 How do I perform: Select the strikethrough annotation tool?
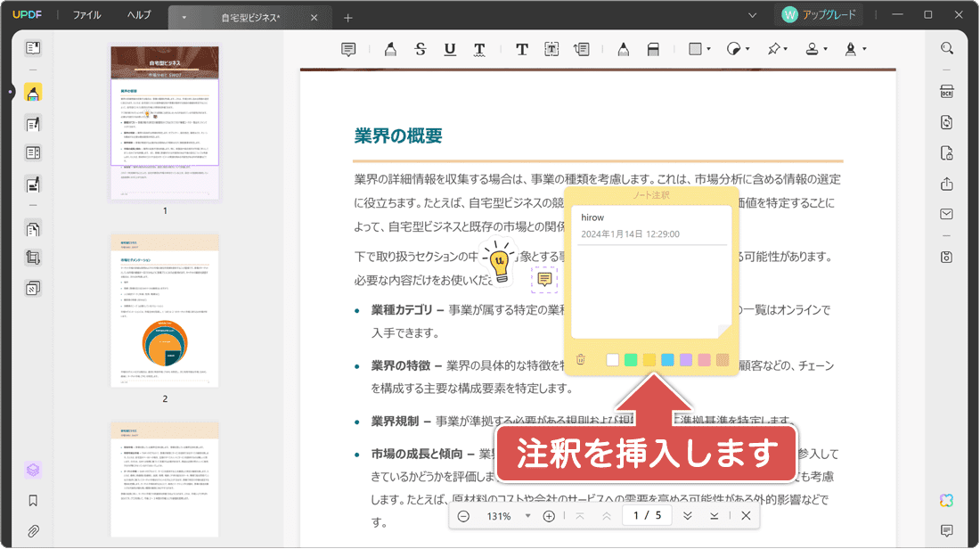[x=421, y=49]
